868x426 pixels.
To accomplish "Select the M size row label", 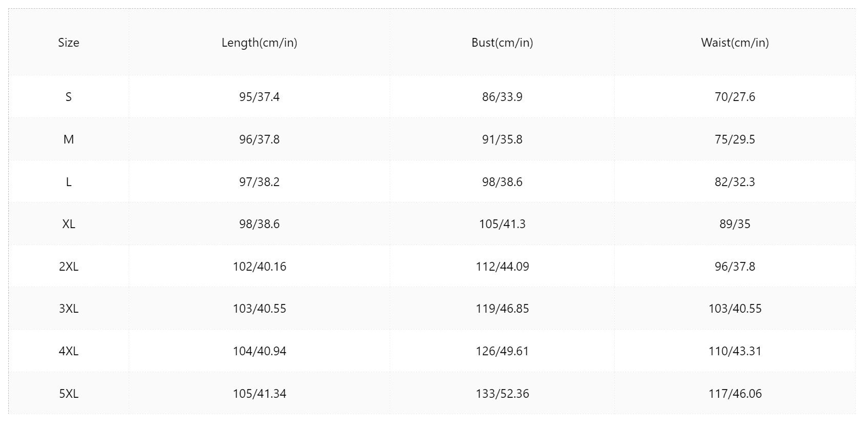I will click(x=69, y=139).
